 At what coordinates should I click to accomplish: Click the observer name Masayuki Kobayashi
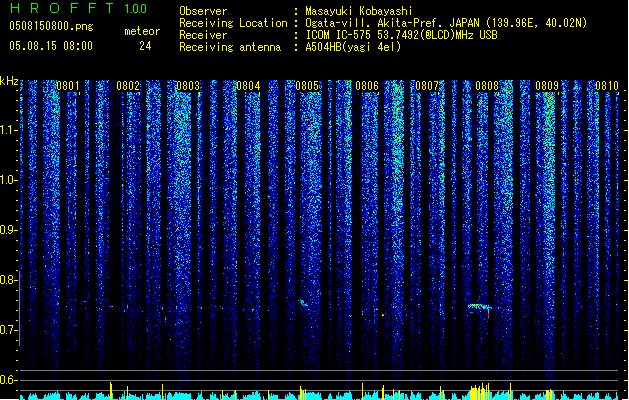359,11
